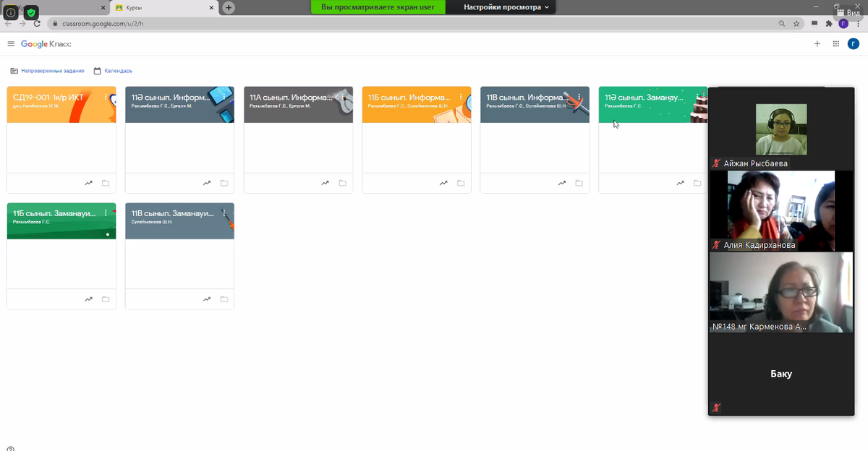This screenshot has height=451, width=868.
Task: Open the Непроверенные задания link
Action: click(x=47, y=71)
